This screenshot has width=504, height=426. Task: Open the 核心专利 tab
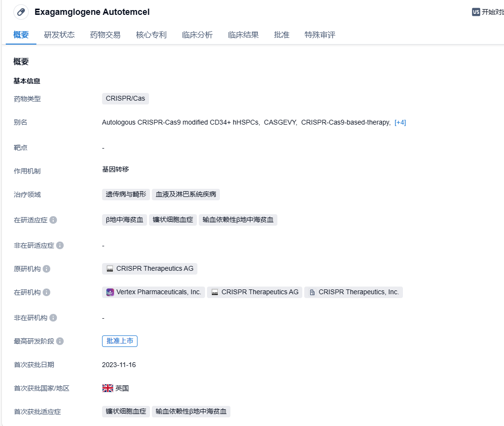click(151, 35)
